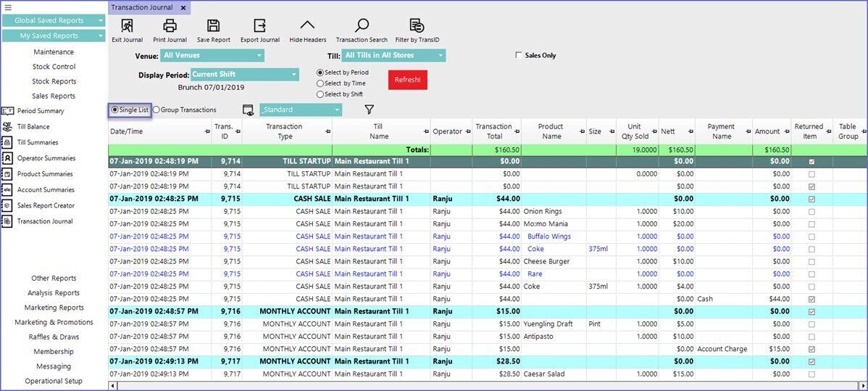
Task: Choose Select by Time option
Action: (x=320, y=83)
